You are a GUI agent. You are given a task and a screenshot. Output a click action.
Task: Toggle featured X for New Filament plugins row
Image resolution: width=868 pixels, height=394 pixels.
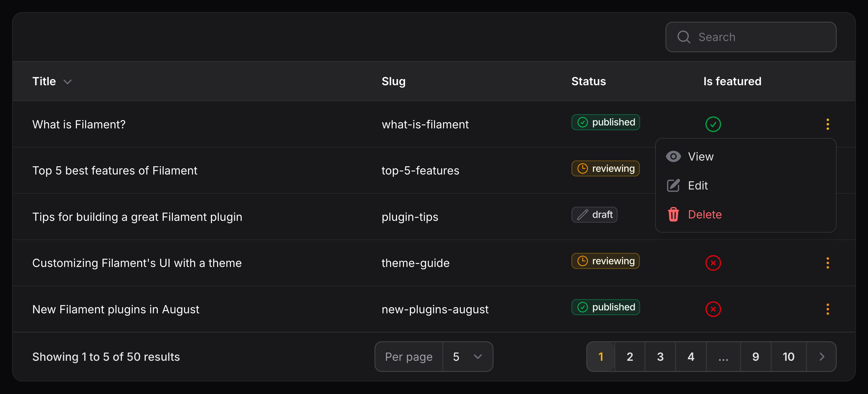713,309
